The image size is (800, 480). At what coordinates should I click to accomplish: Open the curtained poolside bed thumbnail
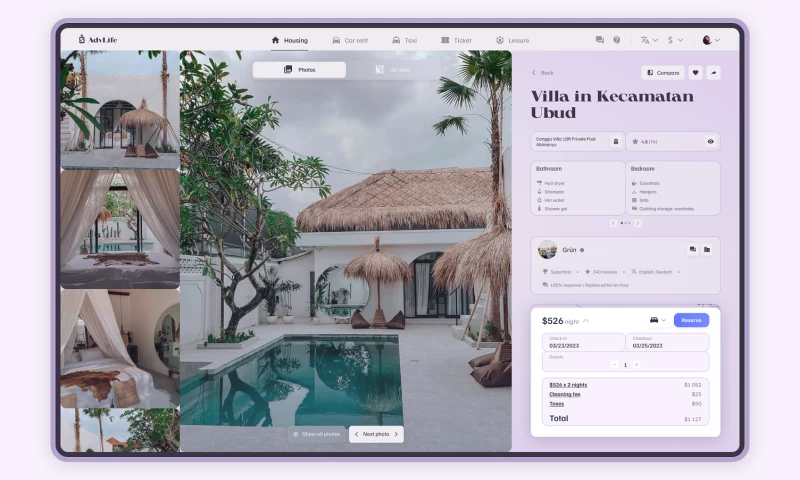pos(120,229)
